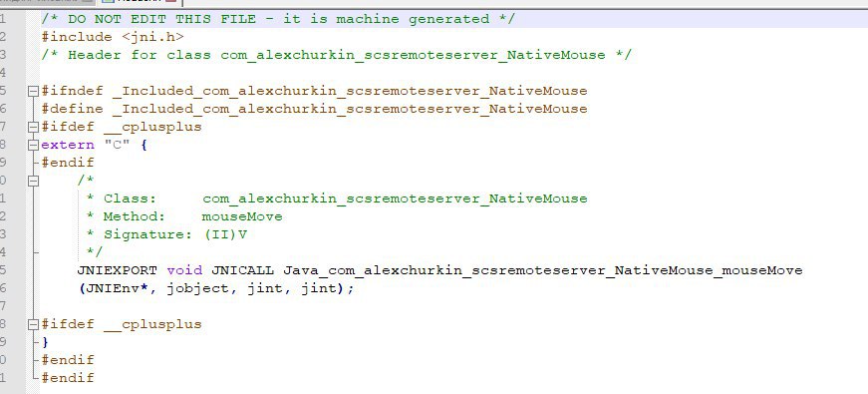Click the (JNIEnv*, jobject, jint, jint); line
The width and height of the screenshot is (868, 394).
(215, 288)
